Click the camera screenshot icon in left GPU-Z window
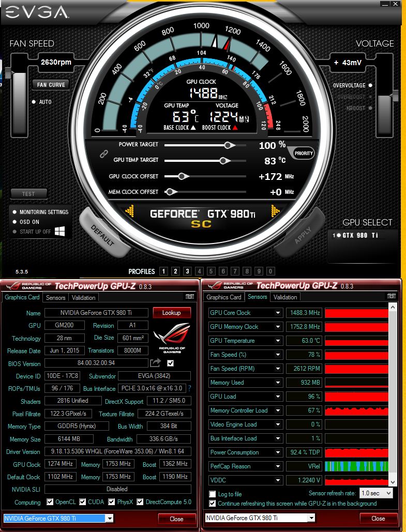This screenshot has width=406, height=532. pos(190,297)
